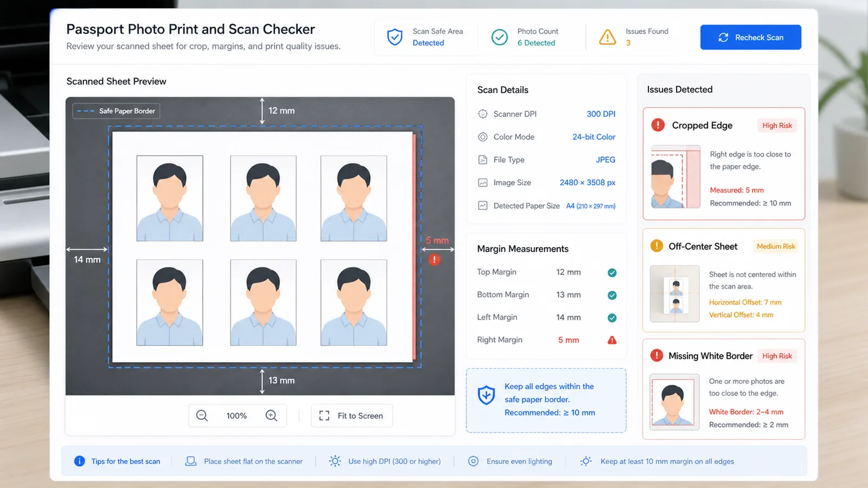Click the Scan Safe Area shield icon
This screenshot has width=868, height=488.
tap(395, 37)
